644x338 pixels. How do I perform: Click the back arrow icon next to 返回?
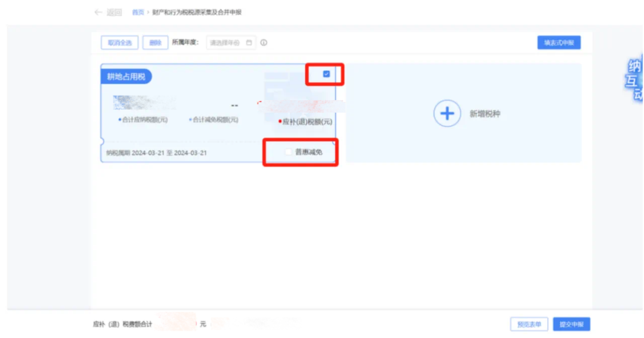tap(98, 13)
